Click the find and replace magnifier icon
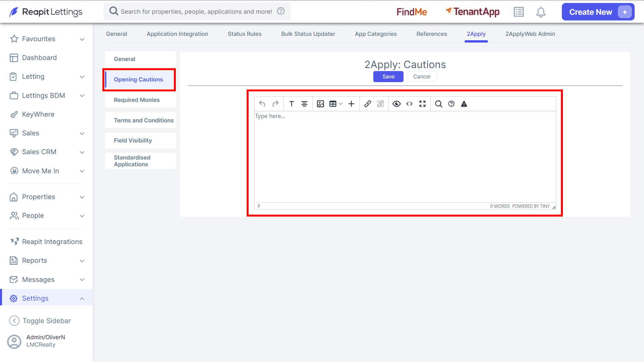The width and height of the screenshot is (644, 362). (x=439, y=104)
